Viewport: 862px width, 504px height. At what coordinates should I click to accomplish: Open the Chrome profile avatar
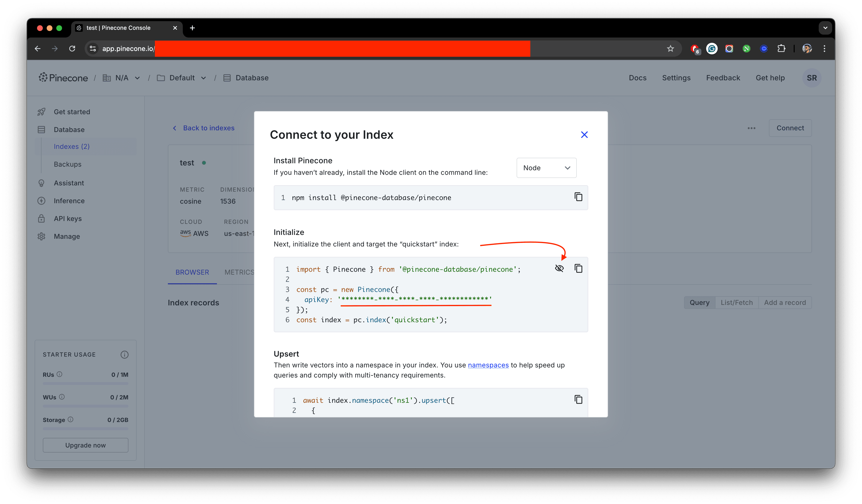[807, 49]
